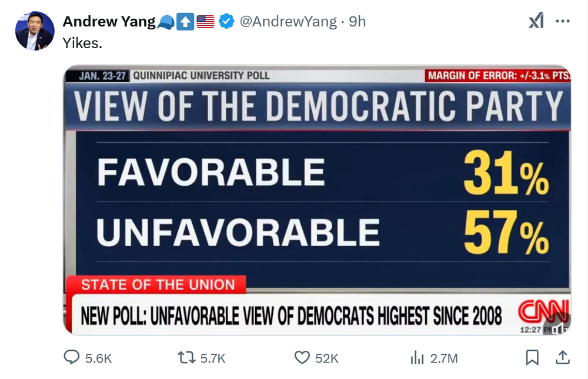Click the Andrew Yang display name
Screen dimensions: 588x379
coord(109,22)
